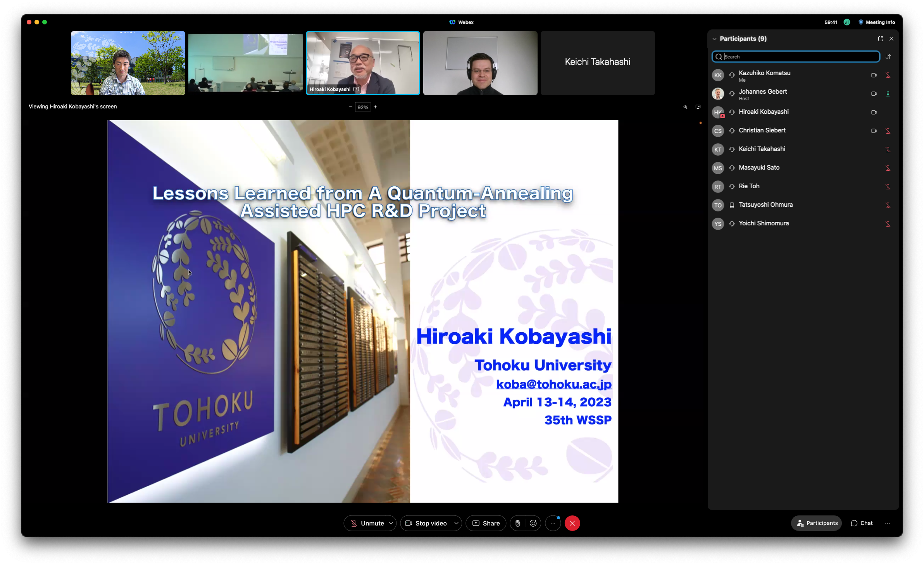Open the audio options arrow beside Unmute
Viewport: 924px width, 565px height.
391,523
